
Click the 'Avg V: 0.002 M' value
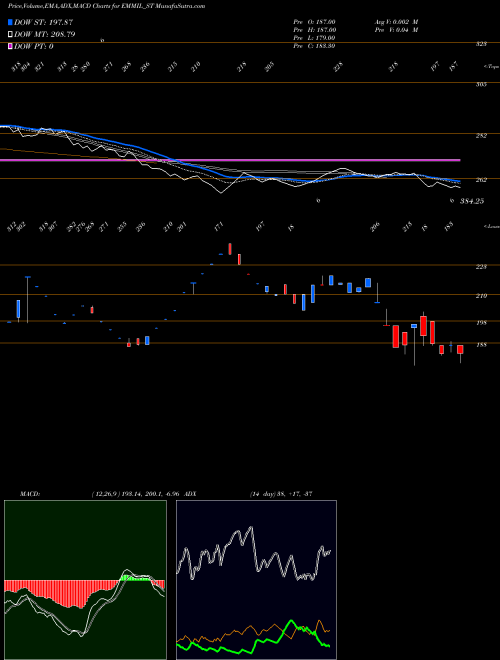pyautogui.click(x=396, y=22)
